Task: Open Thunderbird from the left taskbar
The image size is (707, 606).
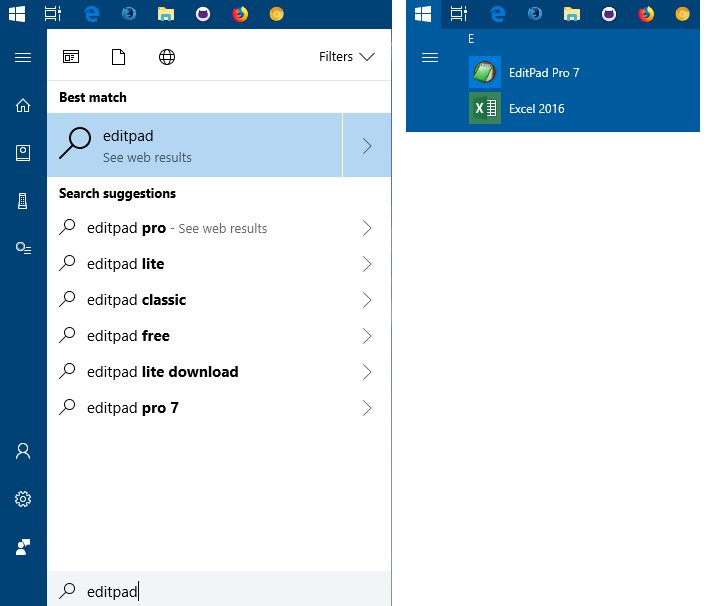Action: click(129, 14)
